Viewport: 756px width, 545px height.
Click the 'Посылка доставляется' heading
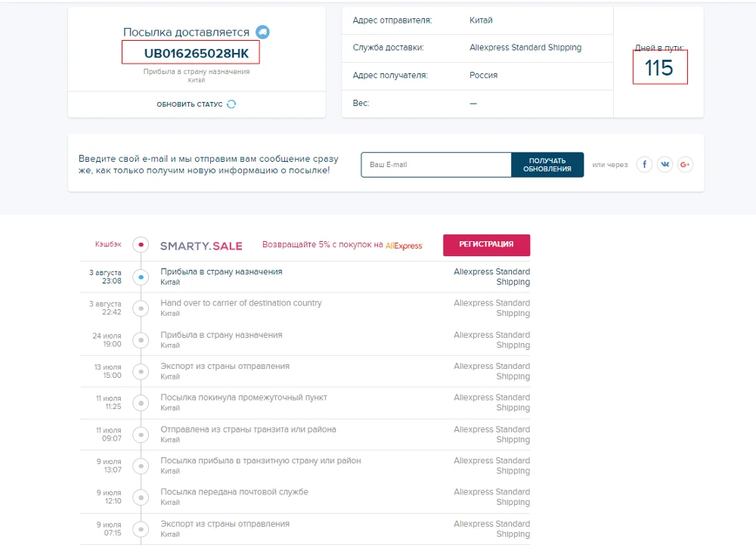click(186, 33)
